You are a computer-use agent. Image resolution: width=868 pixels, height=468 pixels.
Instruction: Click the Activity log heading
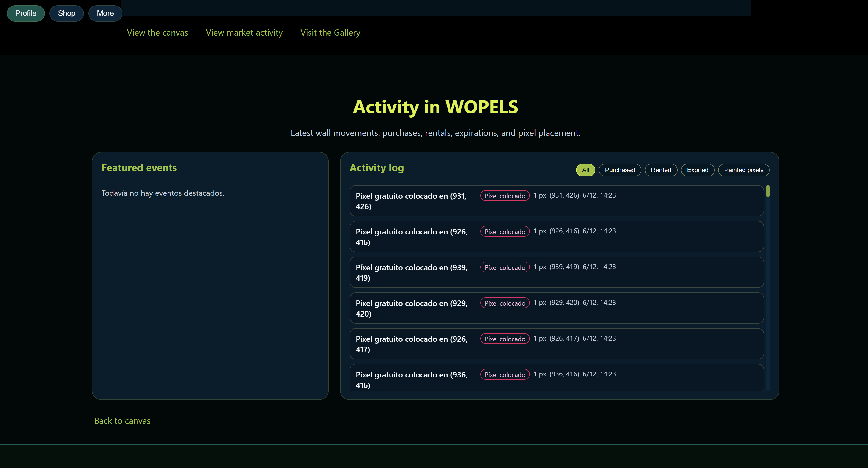coord(377,168)
